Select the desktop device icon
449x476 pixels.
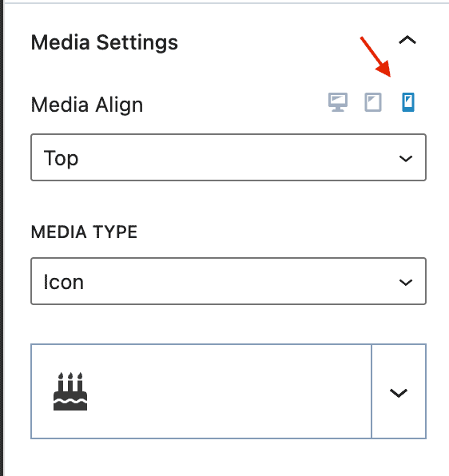point(338,102)
